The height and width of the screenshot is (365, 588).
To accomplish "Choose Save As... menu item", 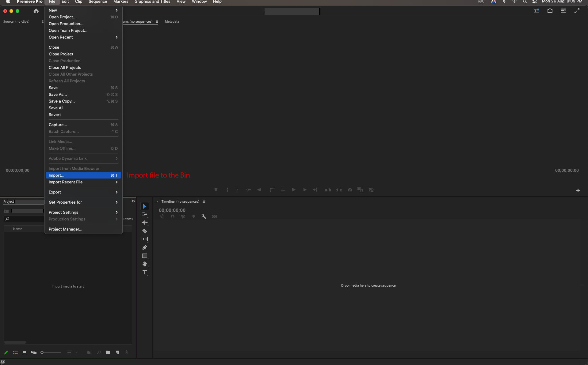I will pyautogui.click(x=83, y=94).
